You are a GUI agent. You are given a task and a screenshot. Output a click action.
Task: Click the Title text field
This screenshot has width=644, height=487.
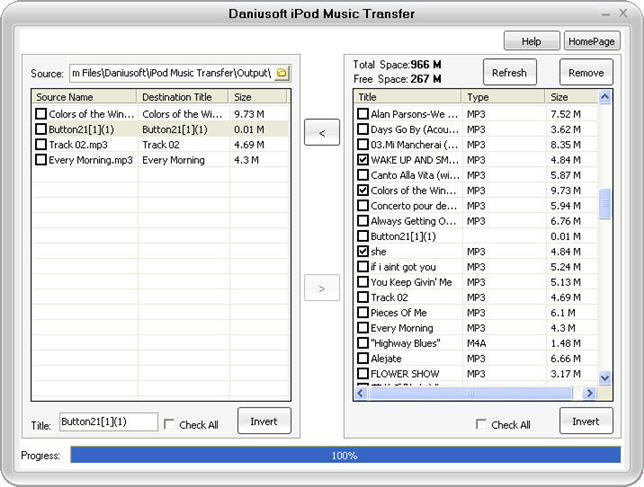click(108, 422)
